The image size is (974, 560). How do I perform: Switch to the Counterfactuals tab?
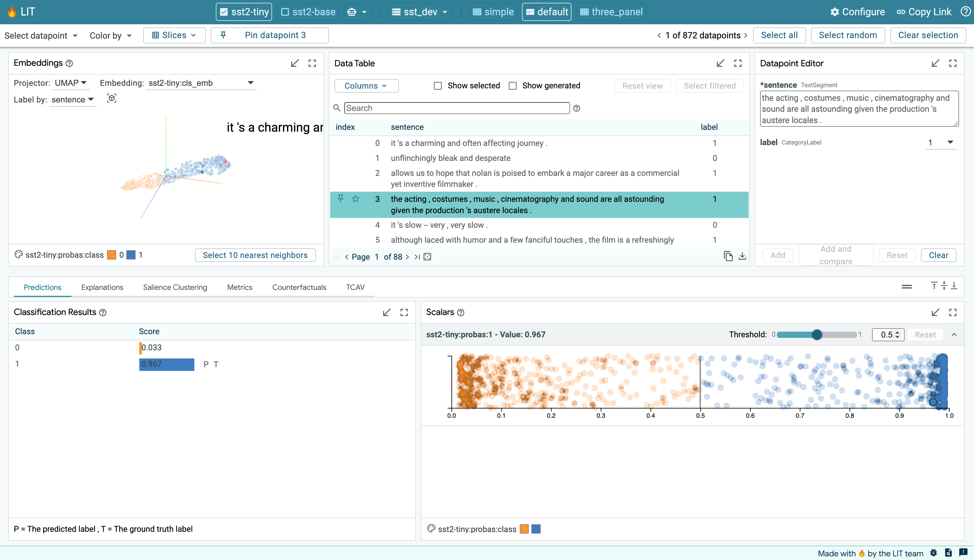(x=299, y=287)
